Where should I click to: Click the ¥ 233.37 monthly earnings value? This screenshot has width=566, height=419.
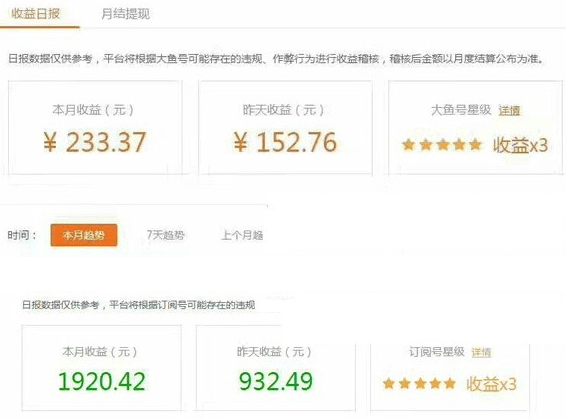point(95,142)
